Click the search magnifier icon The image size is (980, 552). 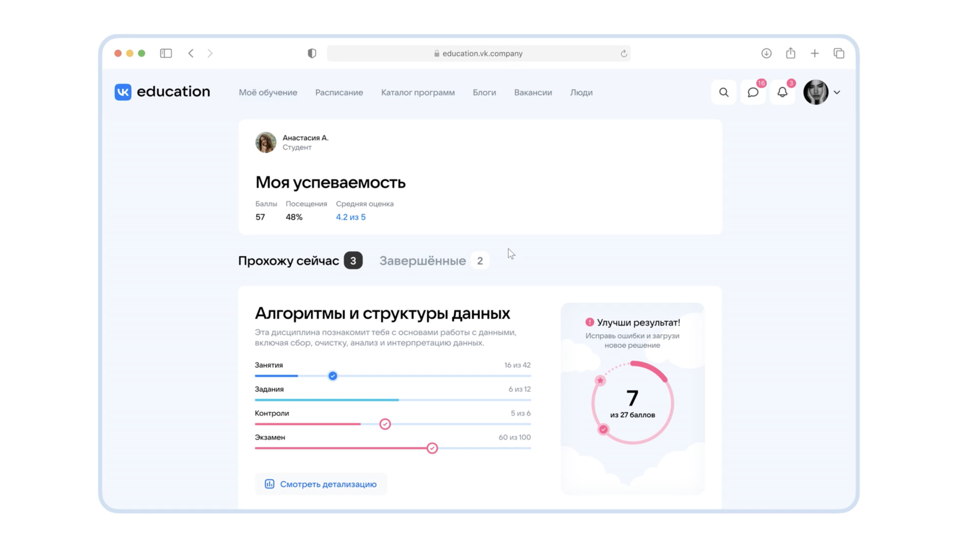(x=724, y=92)
